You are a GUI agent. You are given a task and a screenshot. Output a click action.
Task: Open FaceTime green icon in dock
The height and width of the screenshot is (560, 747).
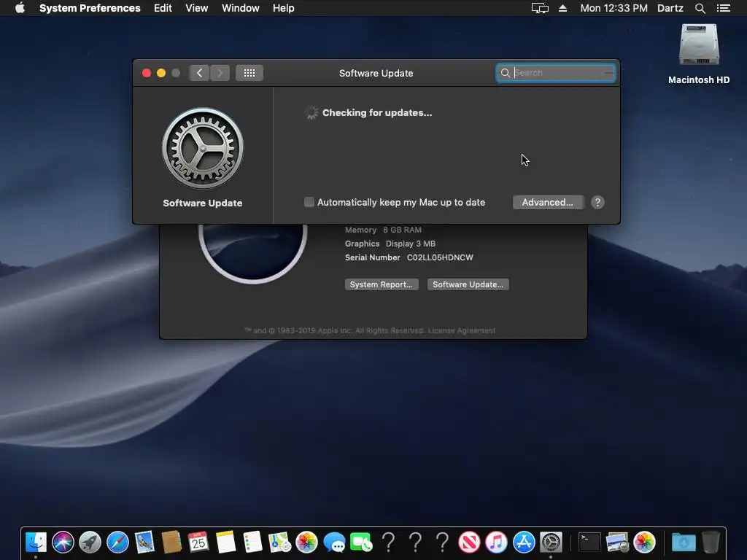362,542
